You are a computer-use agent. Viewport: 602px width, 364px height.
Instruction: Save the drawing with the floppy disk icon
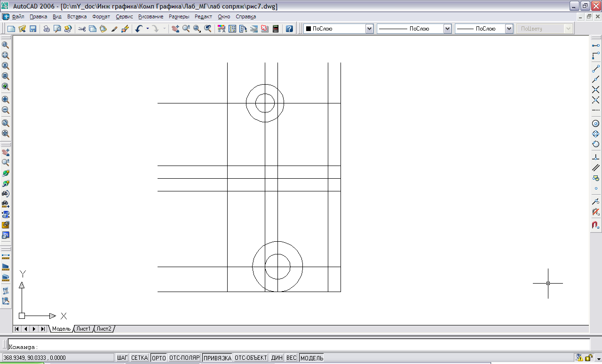(x=33, y=29)
